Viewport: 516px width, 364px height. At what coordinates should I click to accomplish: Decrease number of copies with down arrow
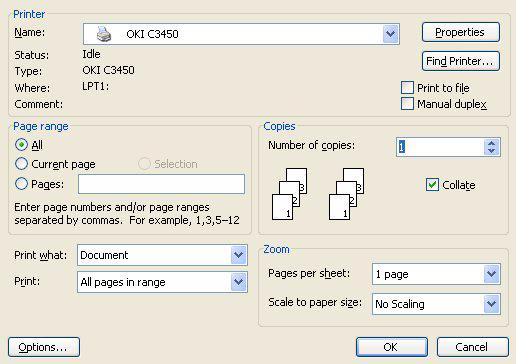pyautogui.click(x=492, y=151)
